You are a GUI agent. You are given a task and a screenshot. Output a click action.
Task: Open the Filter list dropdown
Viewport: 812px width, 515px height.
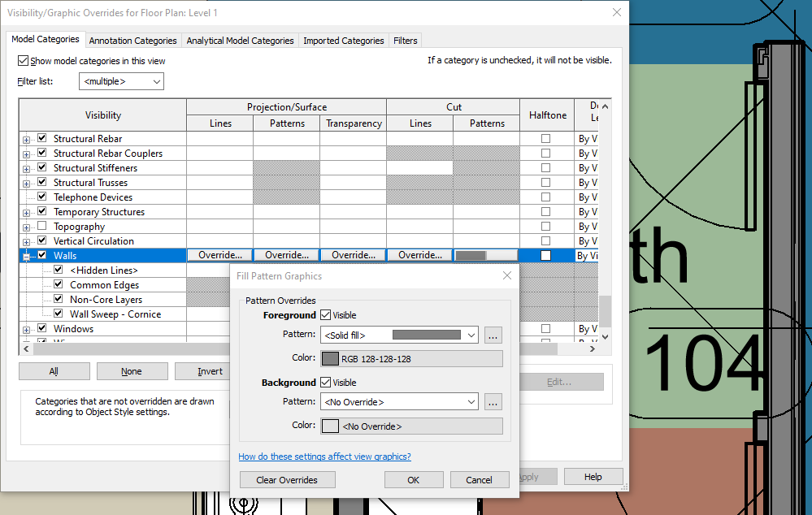click(x=121, y=81)
